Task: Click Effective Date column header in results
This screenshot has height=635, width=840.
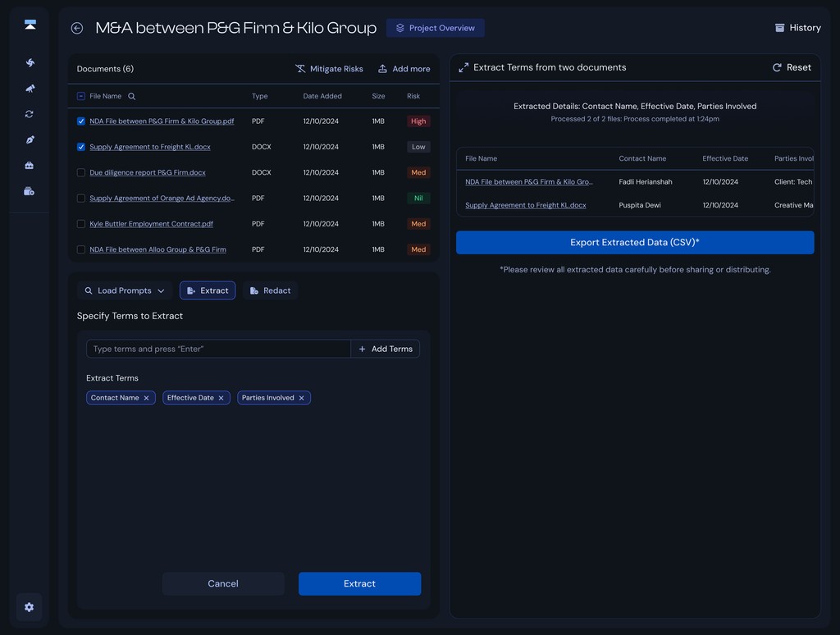Action: (725, 158)
